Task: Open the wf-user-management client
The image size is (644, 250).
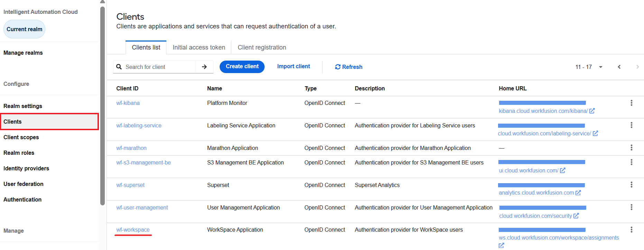Action: click(142, 207)
